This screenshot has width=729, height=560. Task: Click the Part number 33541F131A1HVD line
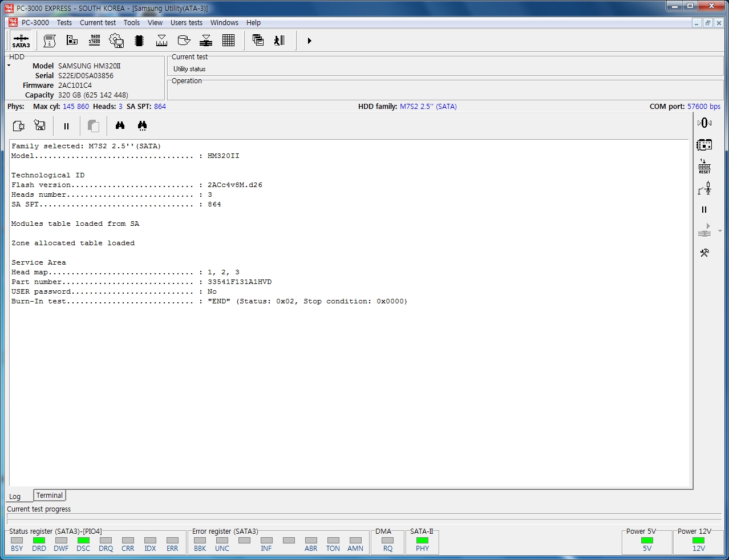[141, 282]
